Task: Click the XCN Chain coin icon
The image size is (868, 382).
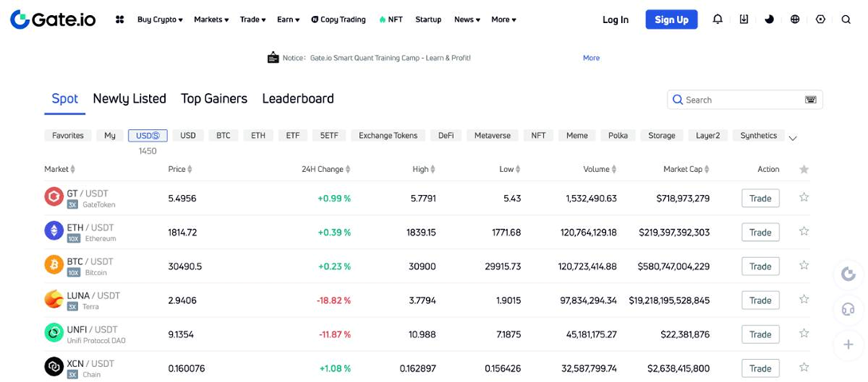Action: (x=54, y=367)
